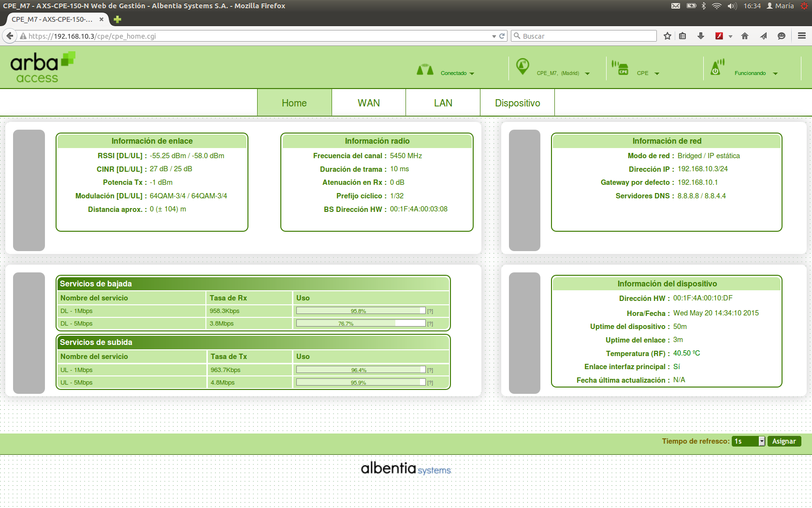Viewport: 812px width, 508px height.
Task: Open the Dispositivo tab
Action: [517, 103]
